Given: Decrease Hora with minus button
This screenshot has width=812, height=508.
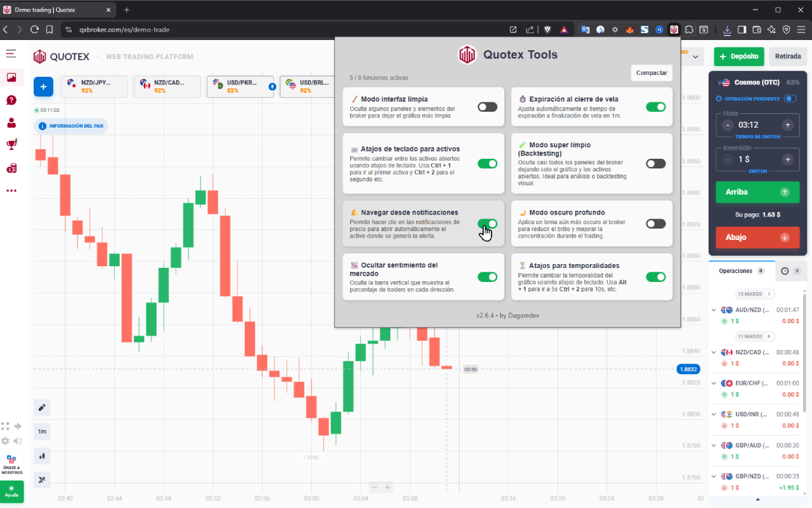Looking at the screenshot, I should 728,125.
